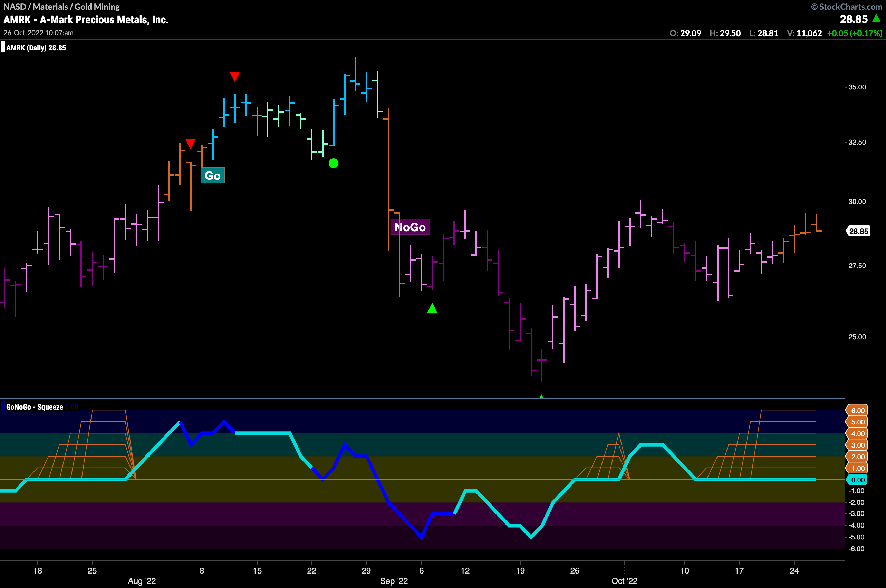Click the L: 28.81 low value
This screenshot has width=886, height=588.
pos(764,33)
